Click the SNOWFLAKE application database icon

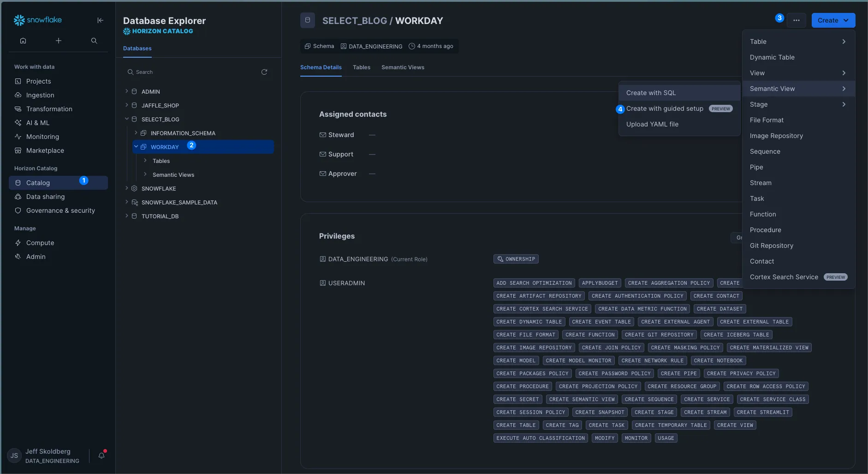(x=134, y=189)
